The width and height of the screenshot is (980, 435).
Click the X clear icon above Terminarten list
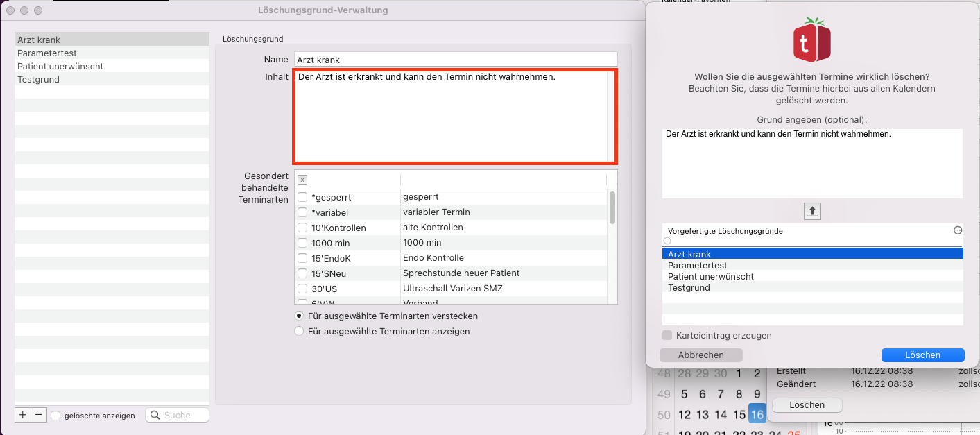point(302,180)
